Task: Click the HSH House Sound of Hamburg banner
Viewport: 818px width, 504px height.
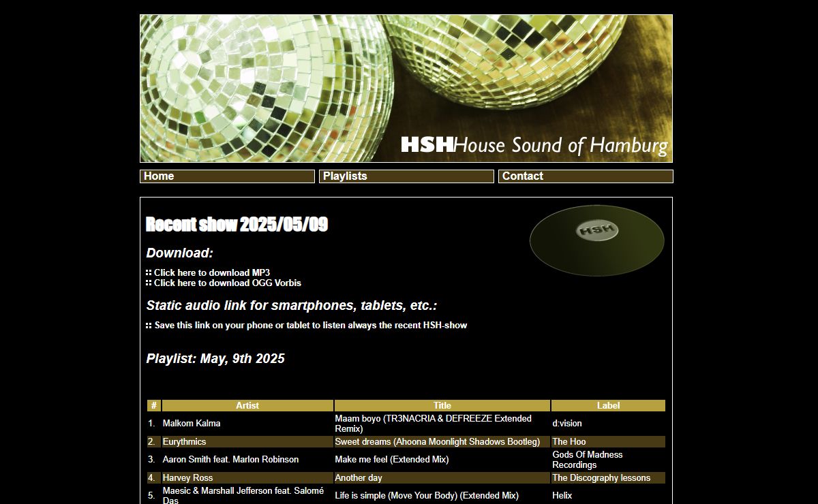Action: pyautogui.click(x=406, y=89)
